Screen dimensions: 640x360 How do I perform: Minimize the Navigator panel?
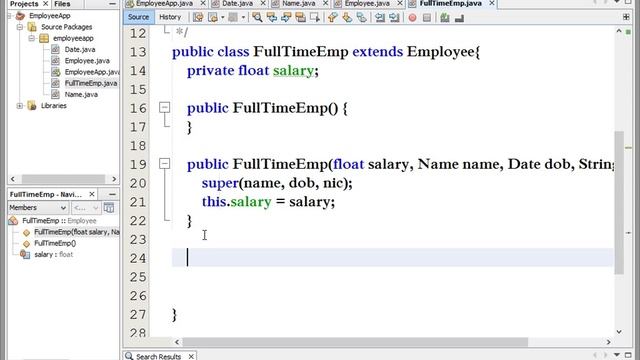click(112, 194)
